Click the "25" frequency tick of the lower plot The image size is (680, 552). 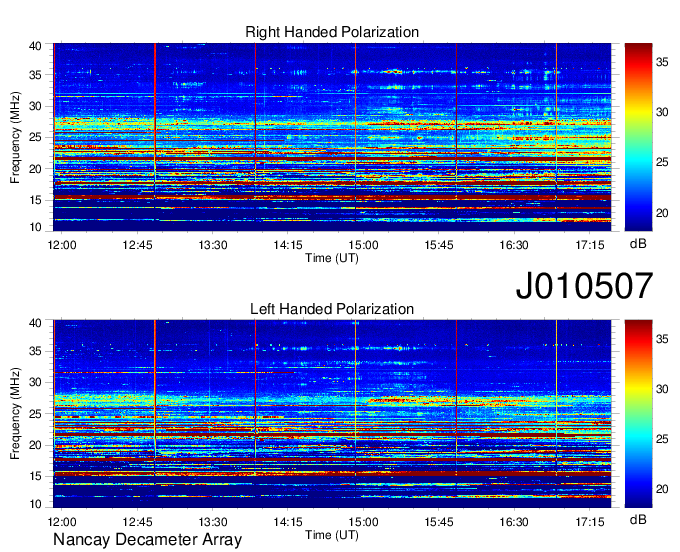pos(35,414)
